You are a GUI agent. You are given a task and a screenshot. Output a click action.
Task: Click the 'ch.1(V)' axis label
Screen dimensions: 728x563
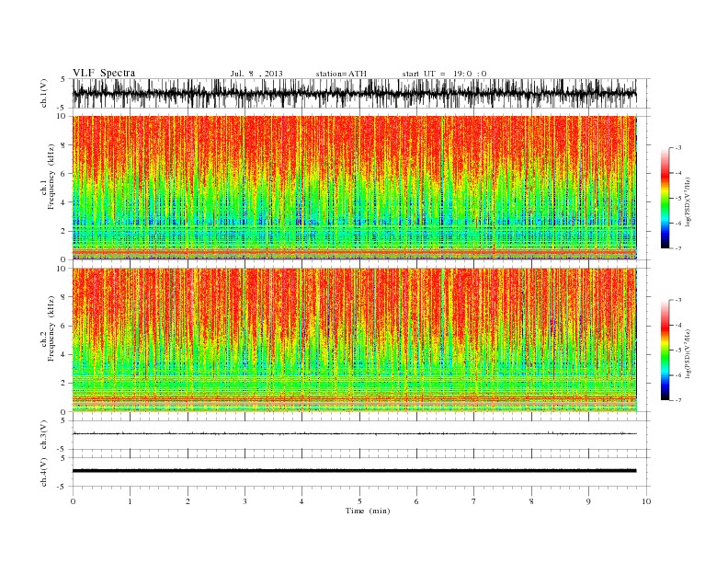point(44,93)
